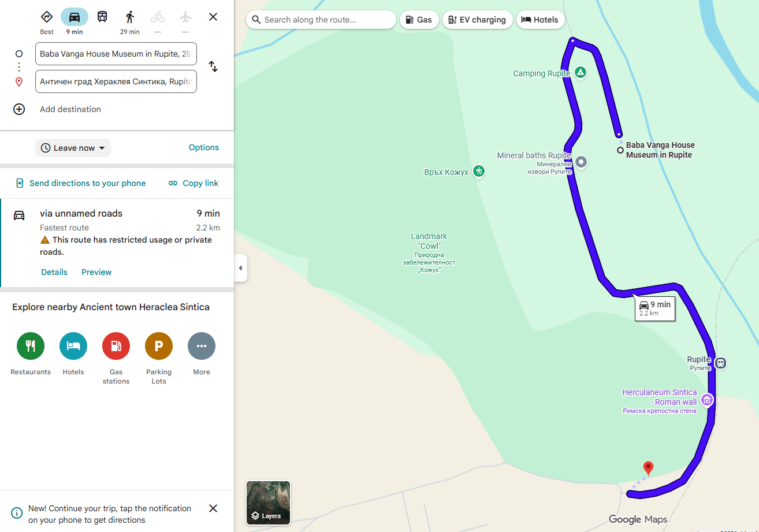Show nearby Parking Lots
759x532 pixels.
(159, 347)
